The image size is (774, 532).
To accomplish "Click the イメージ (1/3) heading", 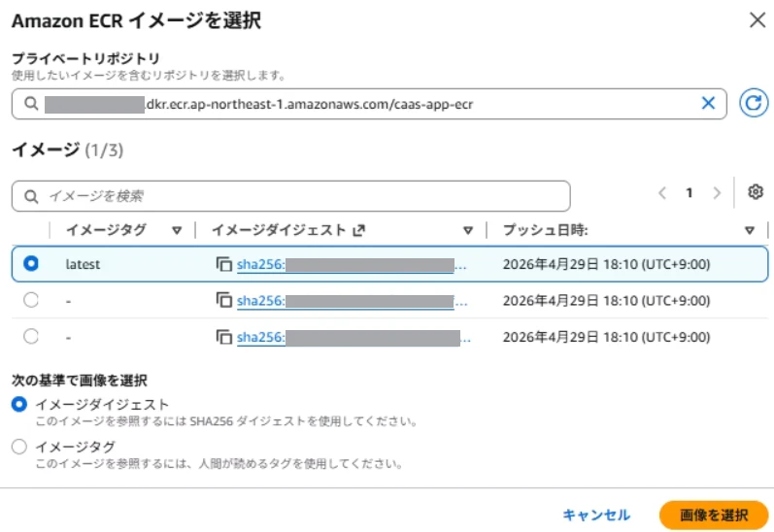I will click(x=68, y=150).
